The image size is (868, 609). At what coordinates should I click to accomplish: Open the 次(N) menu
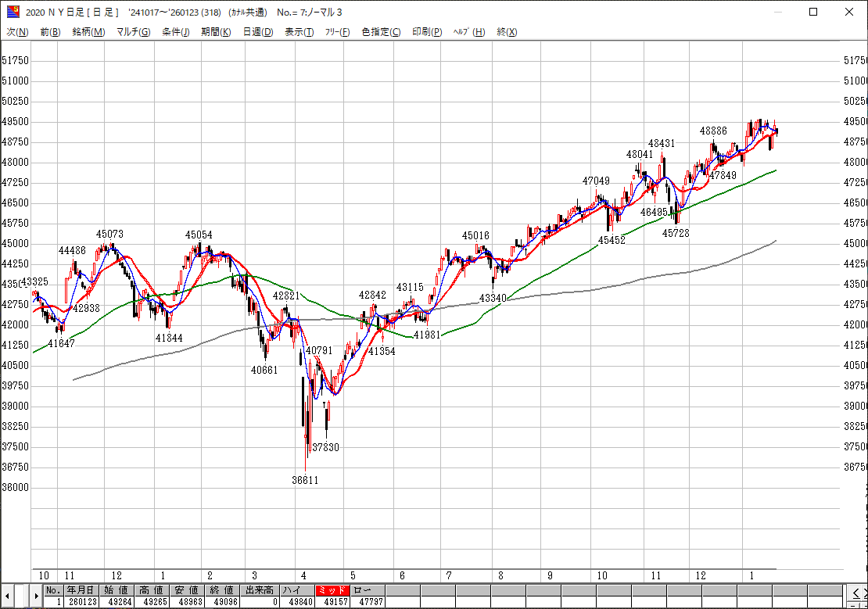click(17, 32)
